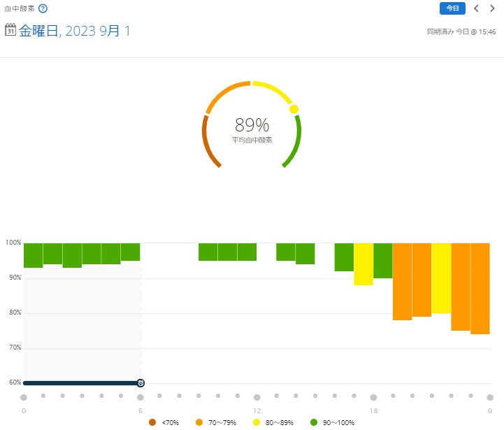The height and width of the screenshot is (430, 504).
Task: Click the dark timeline slider bar
Action: click(x=80, y=383)
